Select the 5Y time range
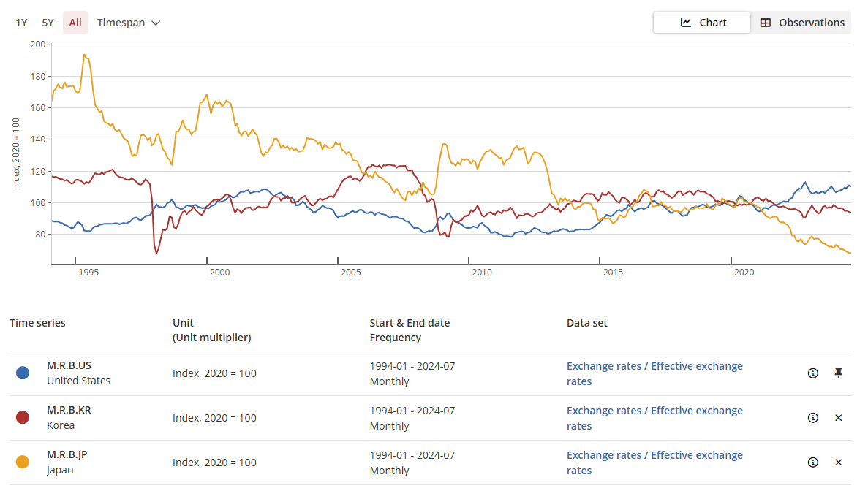The width and height of the screenshot is (868, 491). point(48,23)
